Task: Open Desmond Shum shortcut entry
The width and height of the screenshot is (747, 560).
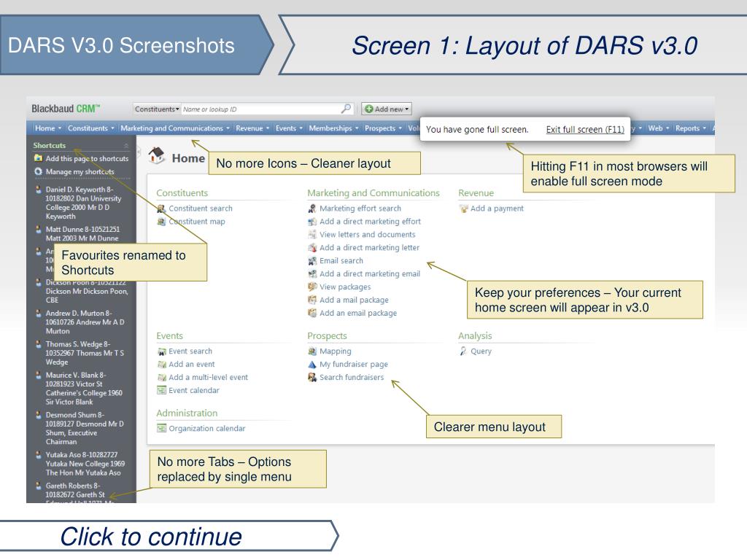Action: tap(85, 429)
